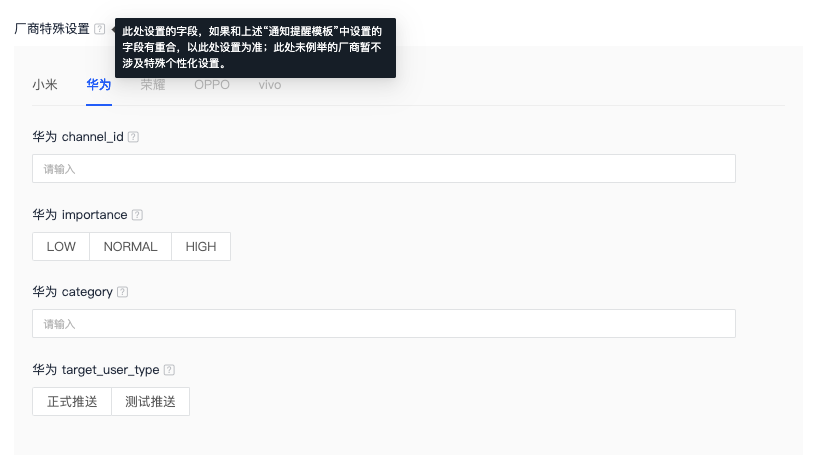826x473 pixels.
Task: Select the 测试推送 option
Action: 150,402
